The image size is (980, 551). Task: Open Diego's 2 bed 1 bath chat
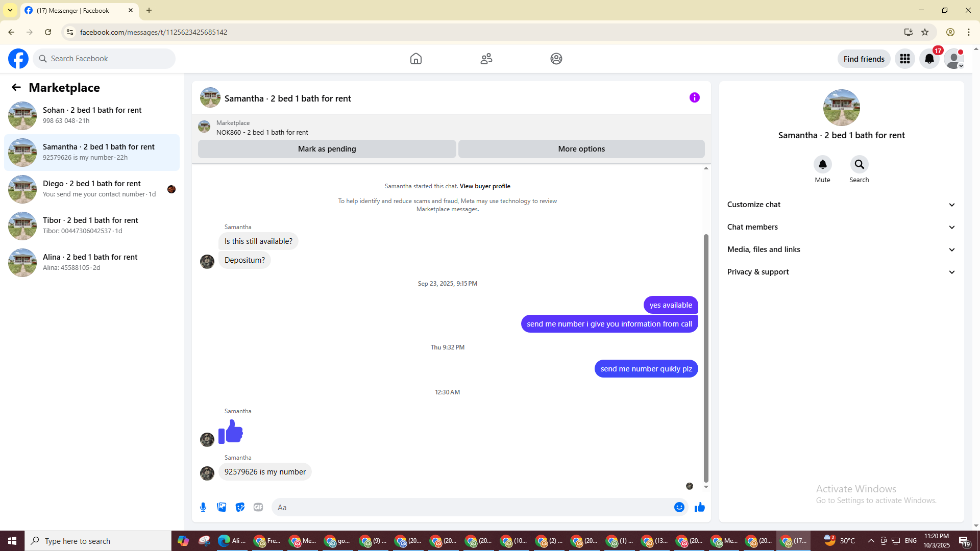click(x=92, y=189)
